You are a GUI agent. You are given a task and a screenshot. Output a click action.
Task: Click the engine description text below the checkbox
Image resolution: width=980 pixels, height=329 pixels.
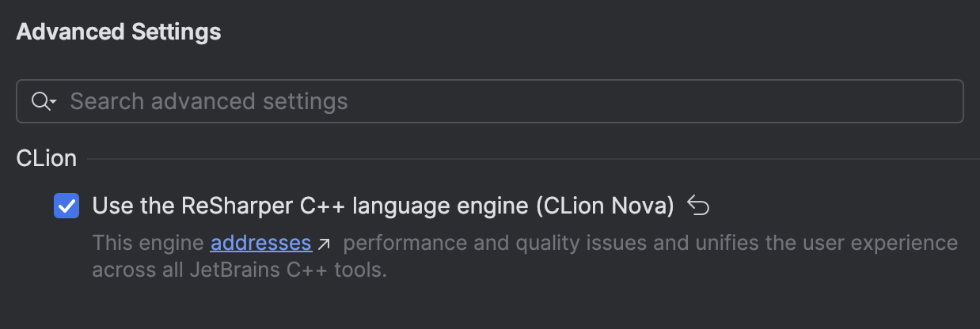click(x=525, y=256)
